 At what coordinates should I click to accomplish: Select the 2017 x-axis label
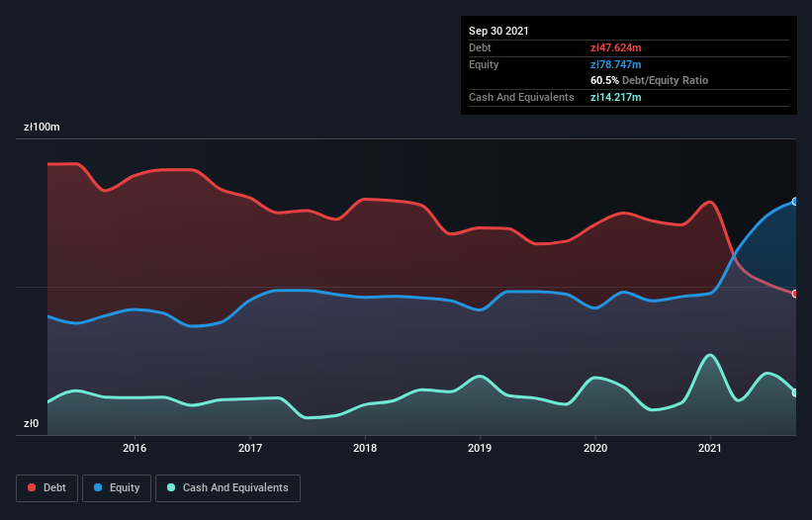click(x=250, y=448)
